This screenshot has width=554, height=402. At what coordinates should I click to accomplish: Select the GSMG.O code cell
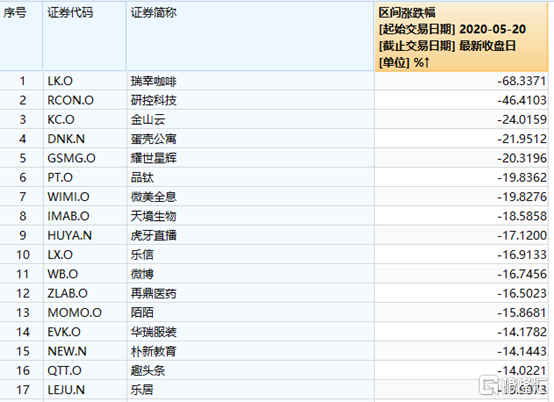[x=84, y=158]
